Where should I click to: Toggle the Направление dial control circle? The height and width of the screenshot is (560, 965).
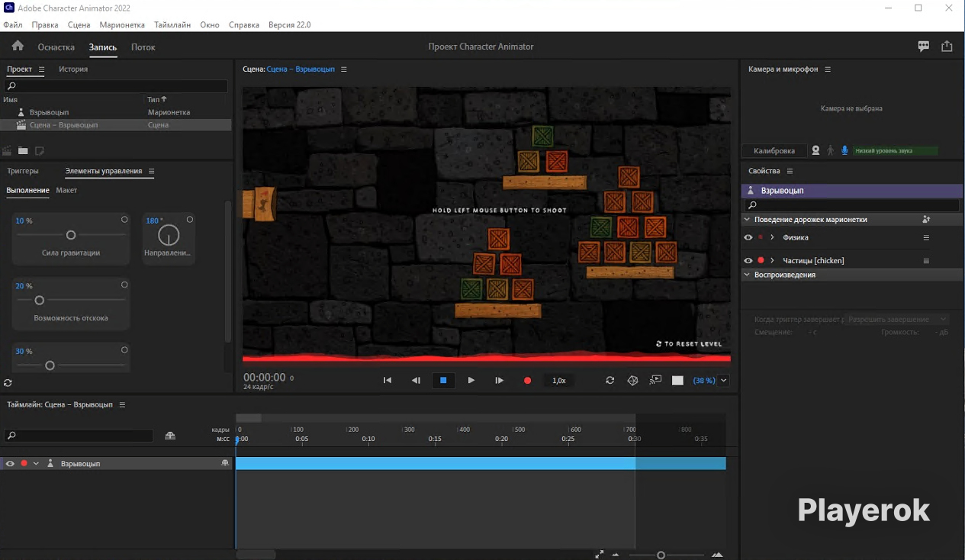(190, 220)
